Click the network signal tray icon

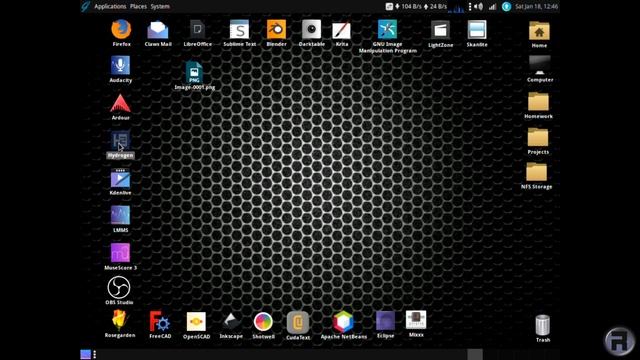pyautogui.click(x=493, y=7)
